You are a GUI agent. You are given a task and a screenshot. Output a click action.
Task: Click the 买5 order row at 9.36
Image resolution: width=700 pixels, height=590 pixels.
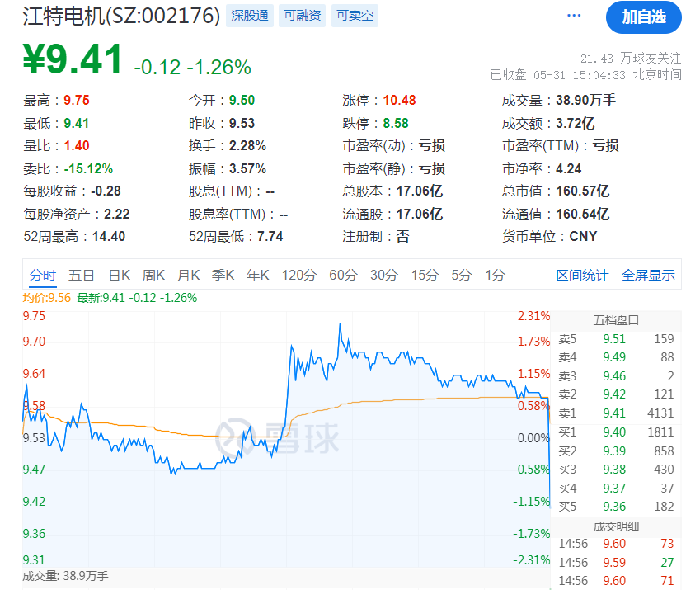pos(616,507)
